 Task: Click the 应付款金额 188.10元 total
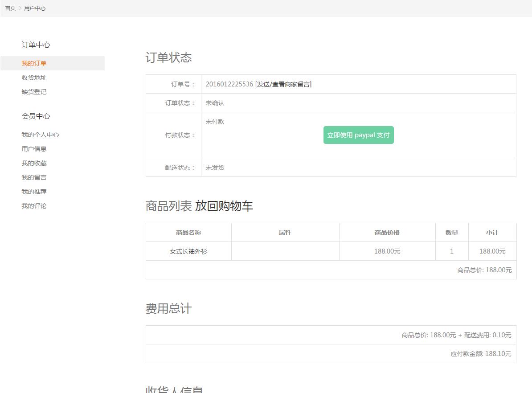[x=481, y=354]
